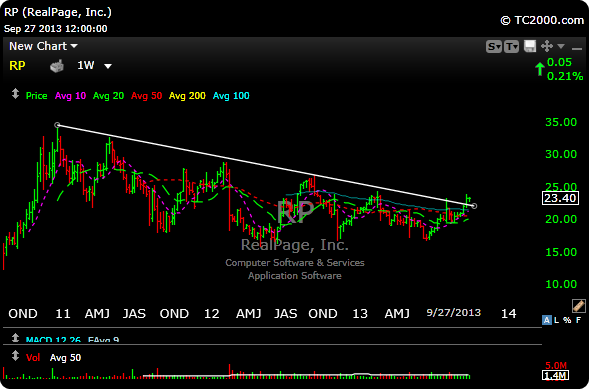Select the A arithmetic scale toggle

point(547,320)
